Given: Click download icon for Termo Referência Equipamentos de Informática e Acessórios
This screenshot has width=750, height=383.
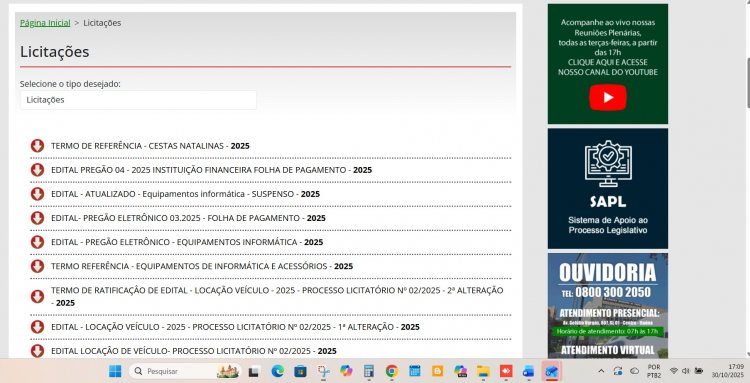Looking at the screenshot, I should click(37, 266).
